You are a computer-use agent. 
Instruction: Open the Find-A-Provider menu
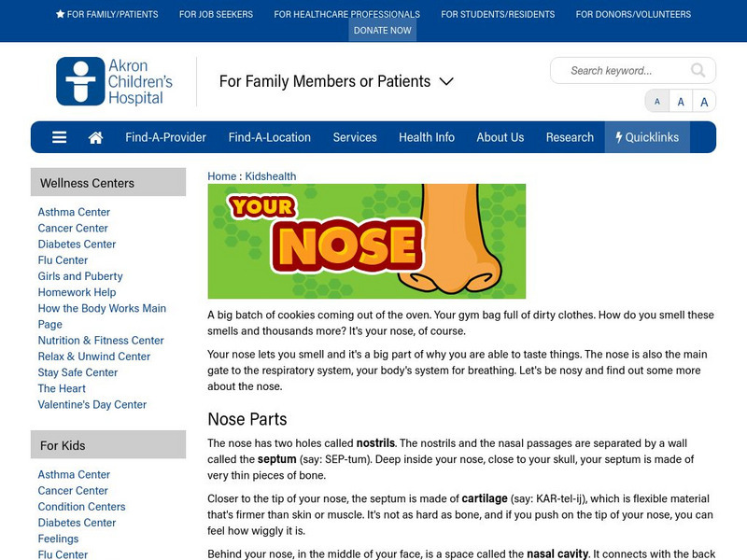click(x=165, y=137)
